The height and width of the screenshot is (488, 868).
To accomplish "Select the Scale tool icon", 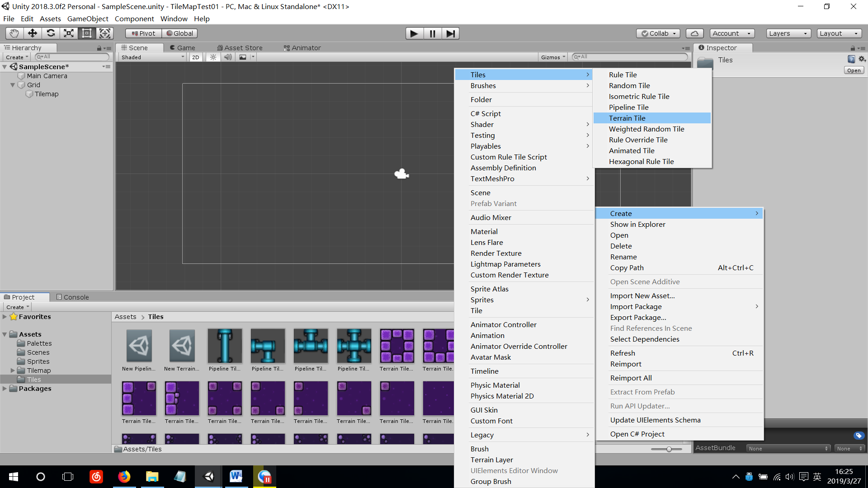I will point(69,33).
